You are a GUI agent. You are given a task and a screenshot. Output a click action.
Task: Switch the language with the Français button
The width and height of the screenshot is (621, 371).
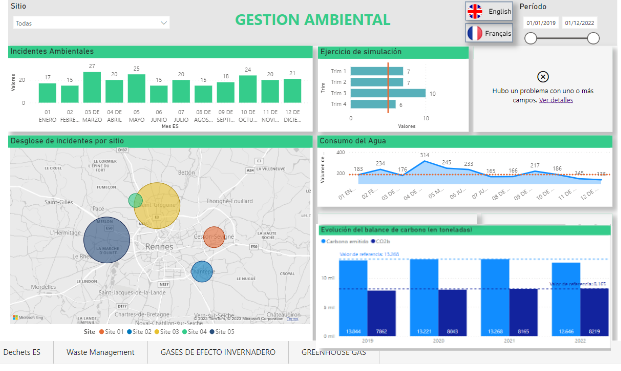pos(489,33)
